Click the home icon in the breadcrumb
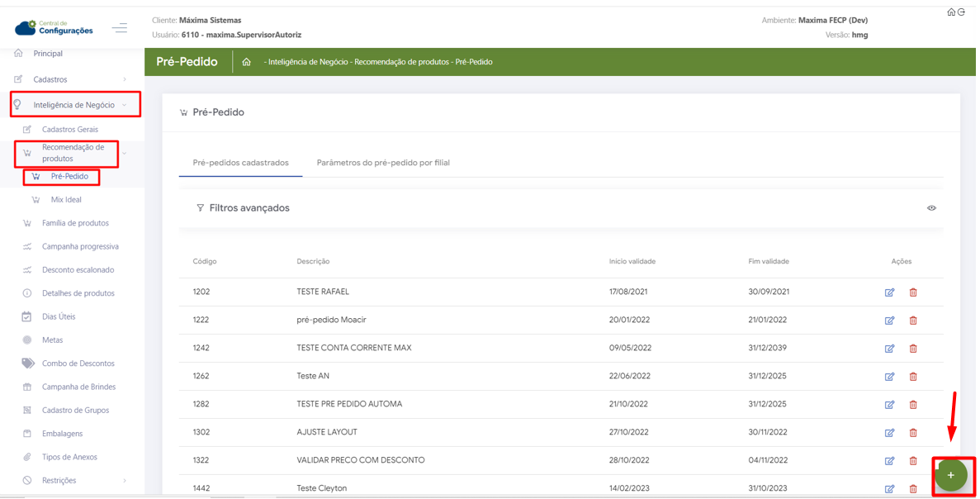980x499 pixels. point(246,62)
